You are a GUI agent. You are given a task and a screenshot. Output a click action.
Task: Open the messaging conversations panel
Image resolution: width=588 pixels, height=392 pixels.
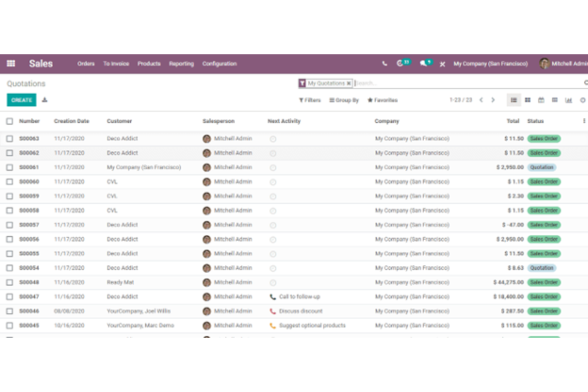pos(424,63)
